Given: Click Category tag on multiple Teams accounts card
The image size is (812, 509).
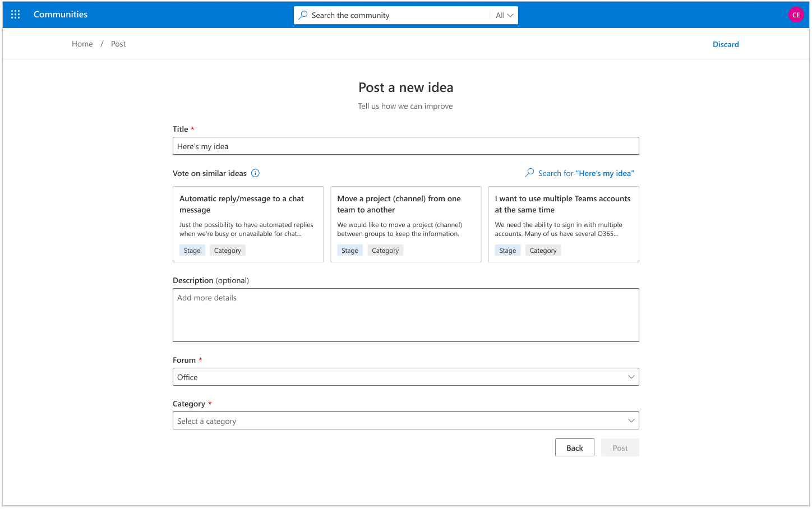Looking at the screenshot, I should tap(543, 251).
